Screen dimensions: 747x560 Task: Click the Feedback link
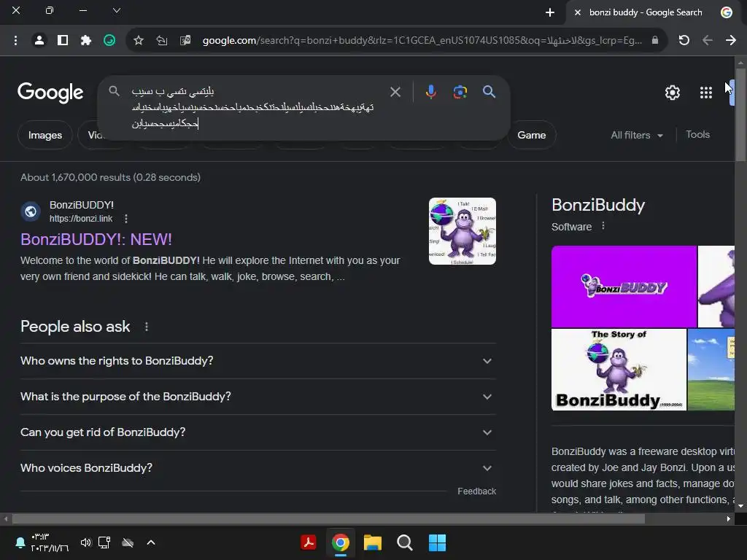(476, 491)
